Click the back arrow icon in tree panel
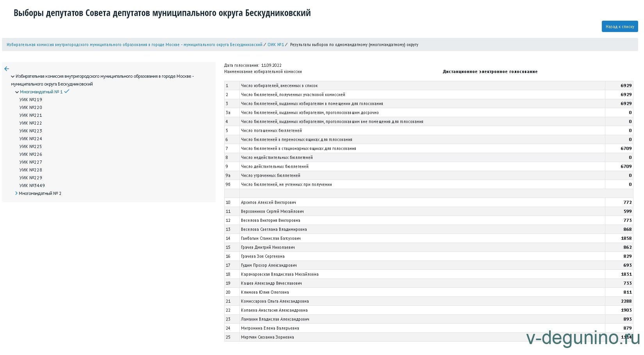Viewport: 644px width, 355px height. 7,69
